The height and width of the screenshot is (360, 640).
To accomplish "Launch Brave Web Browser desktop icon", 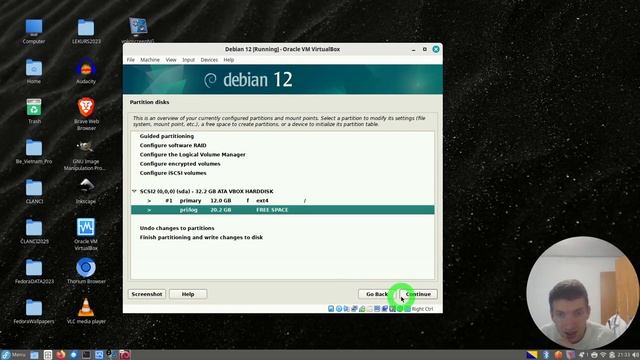I will [86, 113].
